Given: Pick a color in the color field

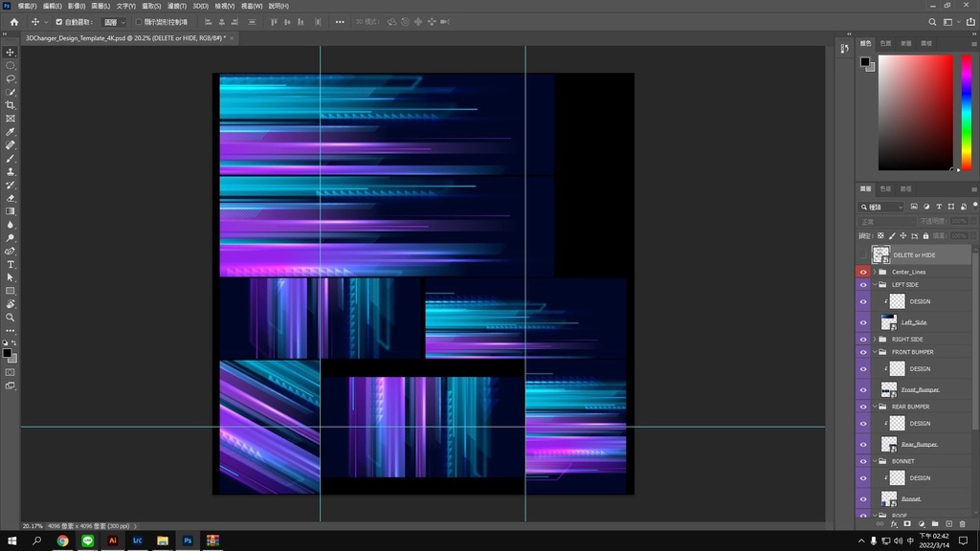Looking at the screenshot, I should [x=916, y=113].
